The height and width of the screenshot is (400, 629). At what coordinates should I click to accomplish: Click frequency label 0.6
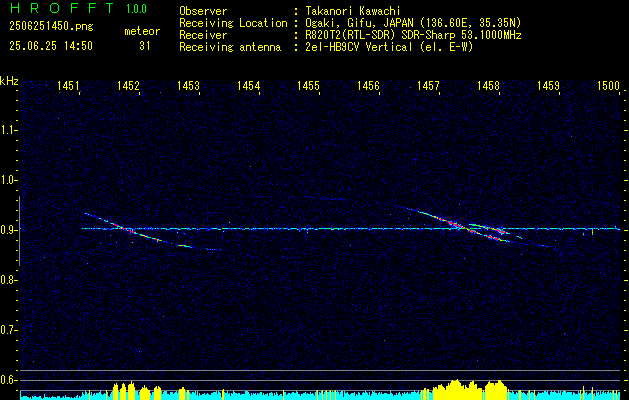click(7, 380)
